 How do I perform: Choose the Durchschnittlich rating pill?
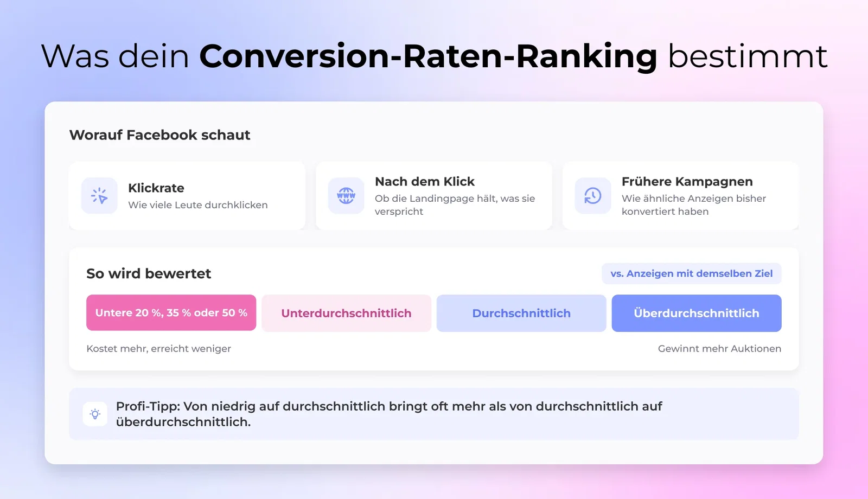click(521, 313)
